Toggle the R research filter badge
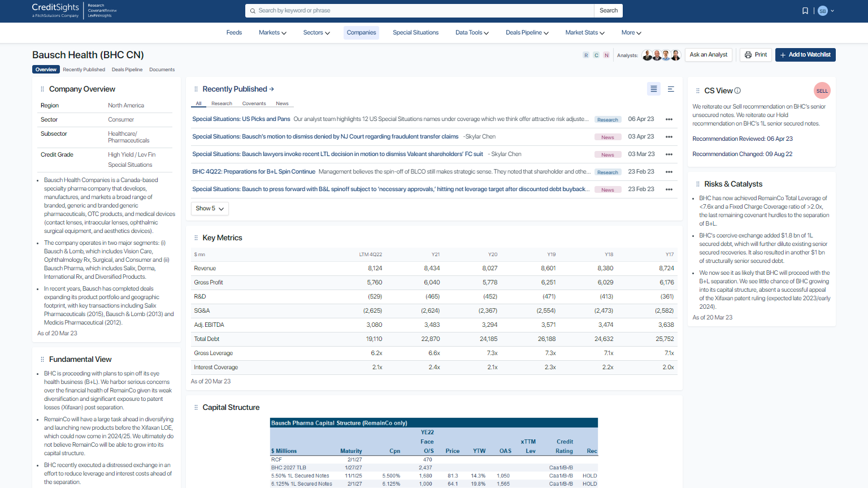The height and width of the screenshot is (488, 868). pos(586,55)
